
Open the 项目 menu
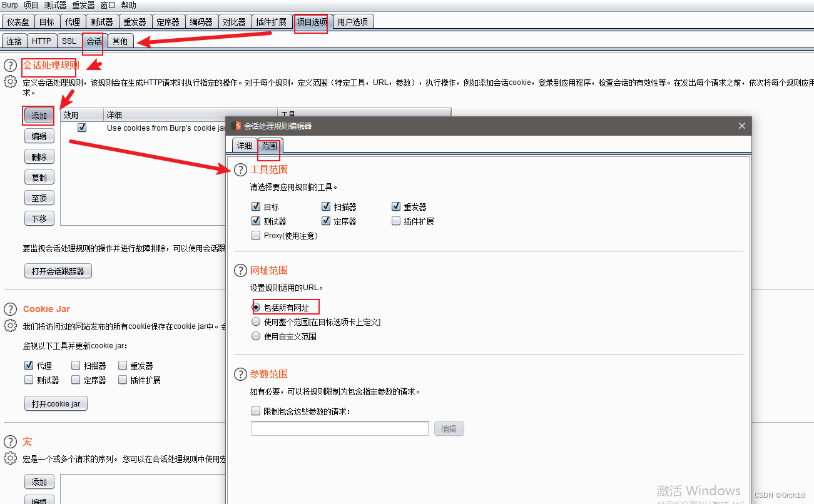tap(31, 5)
